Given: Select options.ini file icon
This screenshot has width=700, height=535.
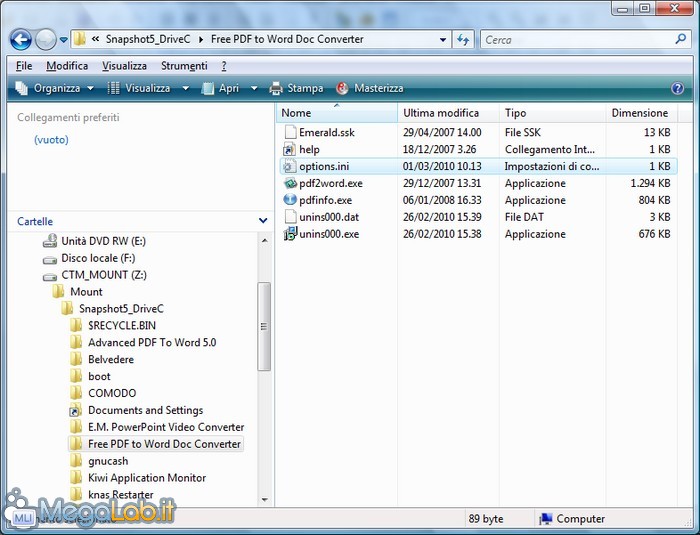Looking at the screenshot, I should pos(290,166).
